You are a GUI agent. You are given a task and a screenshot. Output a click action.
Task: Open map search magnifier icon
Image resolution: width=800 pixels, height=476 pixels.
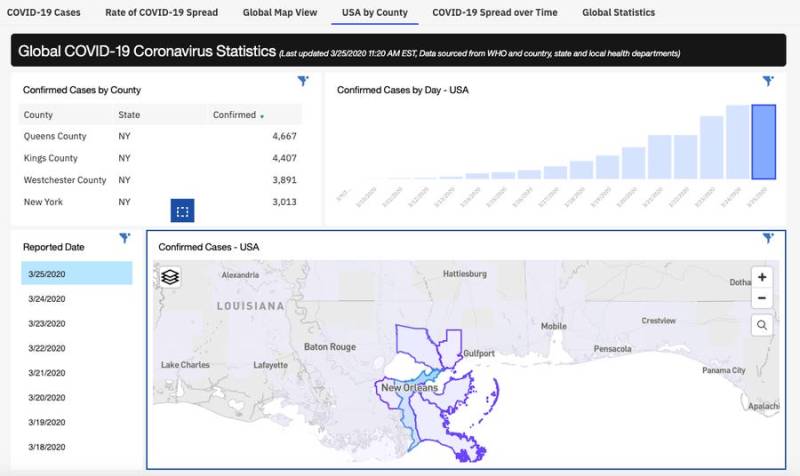762,325
